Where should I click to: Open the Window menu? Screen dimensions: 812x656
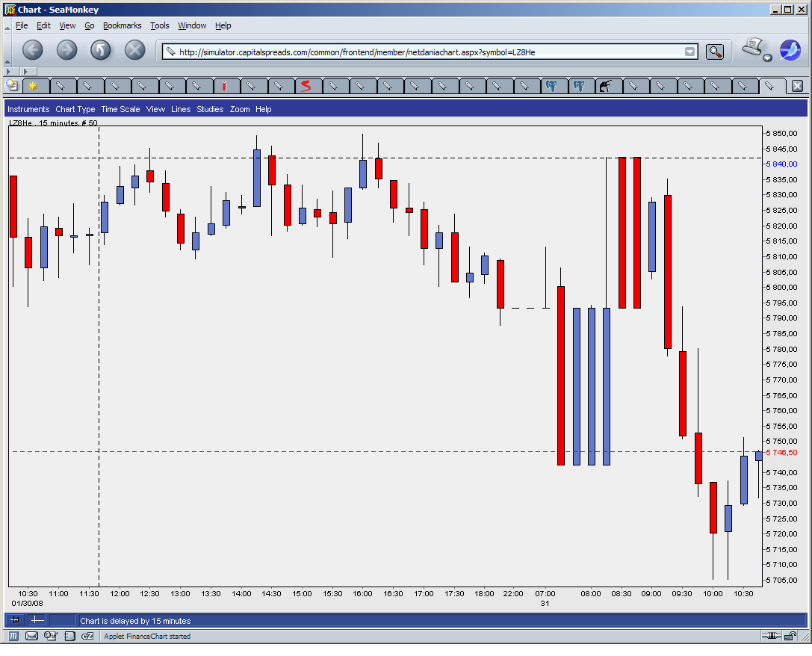[x=192, y=25]
